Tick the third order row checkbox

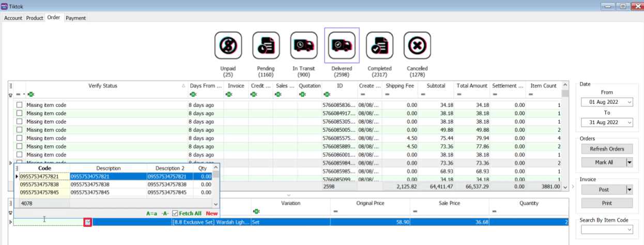(x=20, y=122)
